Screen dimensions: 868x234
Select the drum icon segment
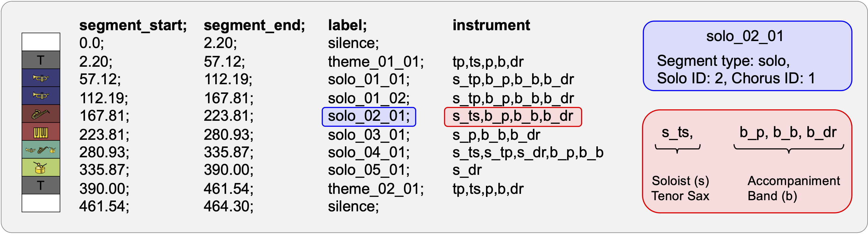pyautogui.click(x=41, y=168)
